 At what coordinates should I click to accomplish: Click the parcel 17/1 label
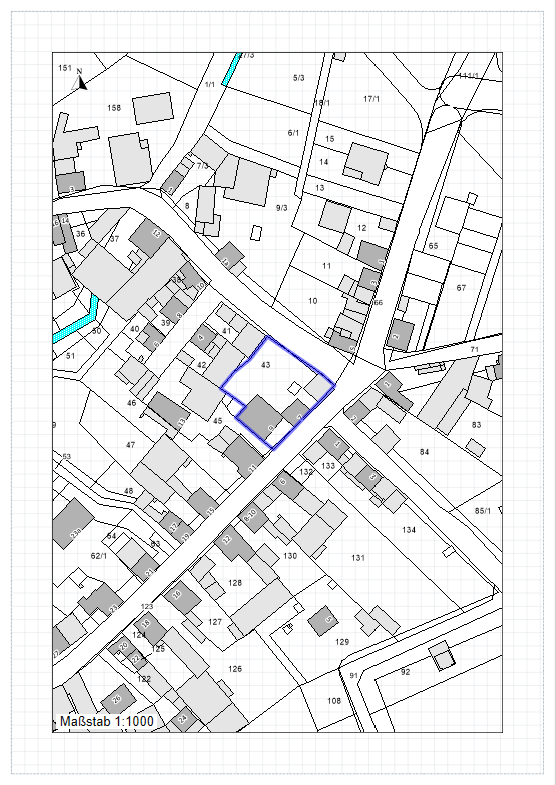pyautogui.click(x=371, y=99)
